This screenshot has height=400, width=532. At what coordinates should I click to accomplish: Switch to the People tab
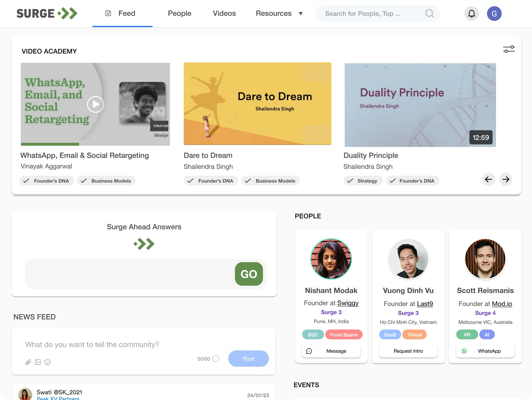coord(179,14)
